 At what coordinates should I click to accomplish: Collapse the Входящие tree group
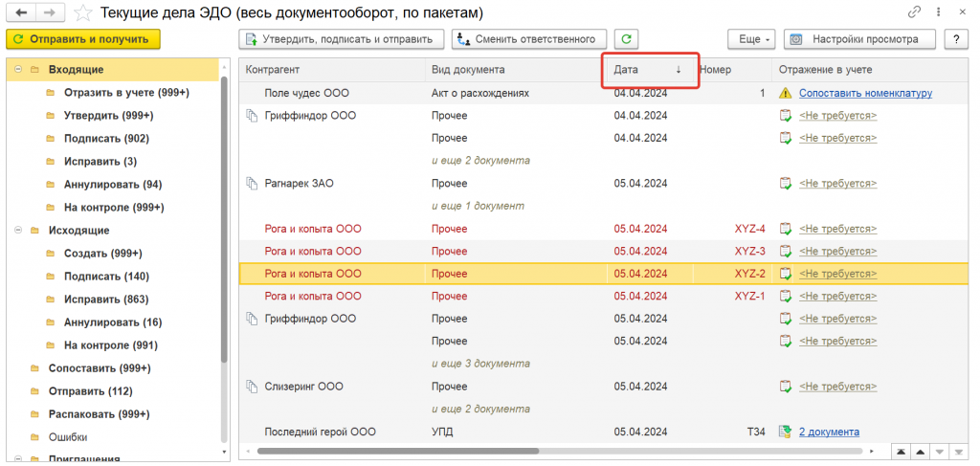[18, 70]
